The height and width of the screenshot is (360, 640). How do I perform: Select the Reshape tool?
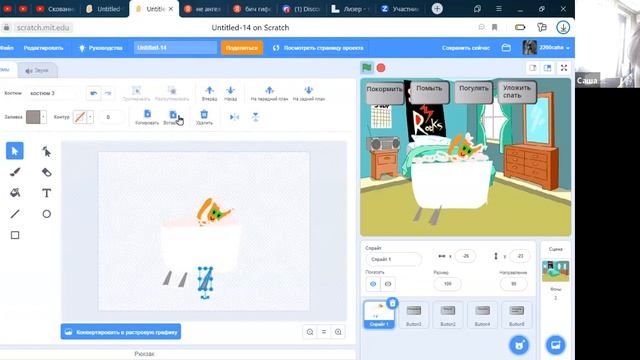tap(47, 151)
